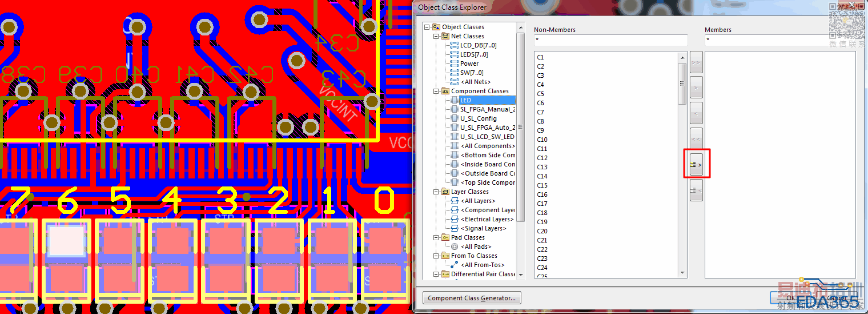
Task: Select the LCD_DB[7..0] net class
Action: point(478,45)
